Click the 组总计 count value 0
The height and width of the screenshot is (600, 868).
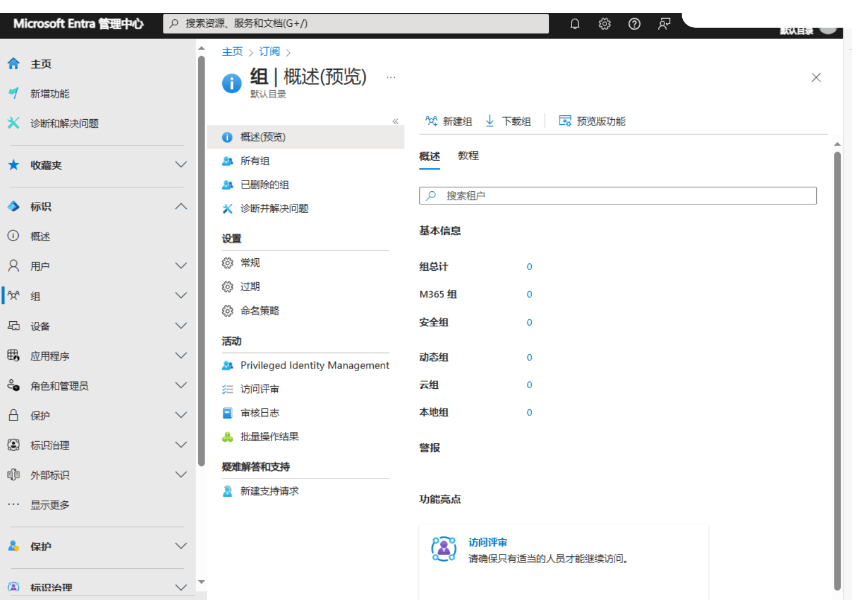(x=529, y=267)
